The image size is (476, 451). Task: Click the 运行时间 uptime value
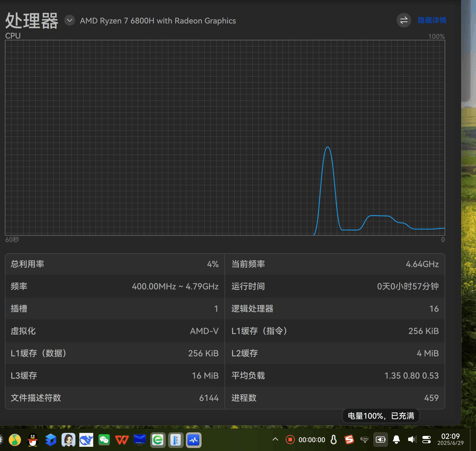coord(408,286)
